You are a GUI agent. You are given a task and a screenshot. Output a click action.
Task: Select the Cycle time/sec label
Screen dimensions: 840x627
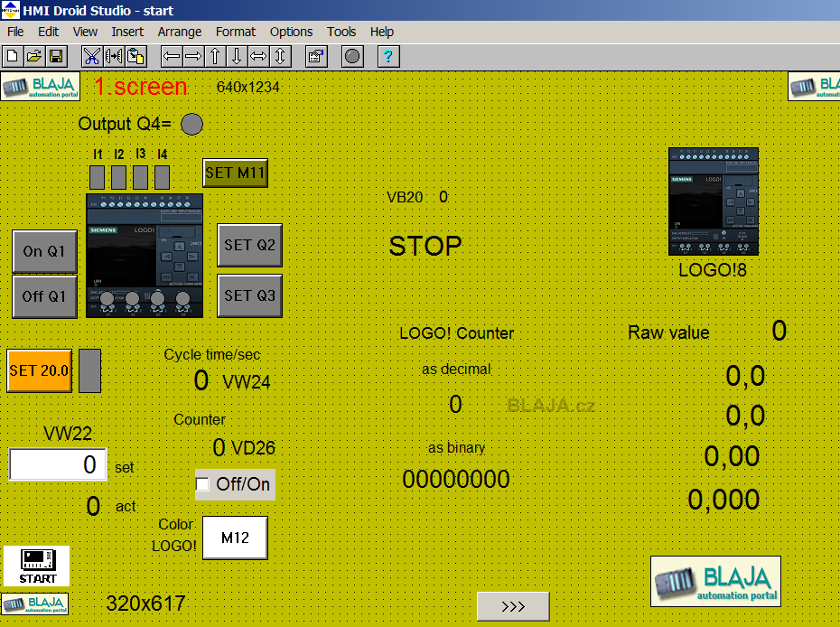tap(212, 354)
